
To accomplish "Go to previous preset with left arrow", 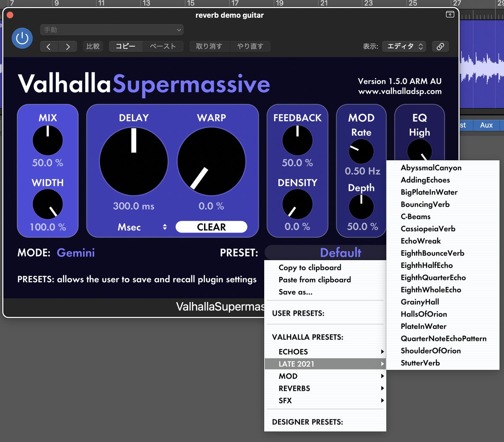I will pyautogui.click(x=49, y=47).
